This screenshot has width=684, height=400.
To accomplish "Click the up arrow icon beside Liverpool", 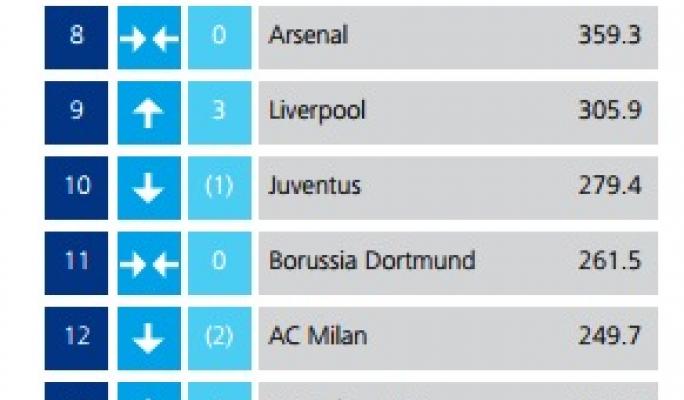I will coord(149,111).
